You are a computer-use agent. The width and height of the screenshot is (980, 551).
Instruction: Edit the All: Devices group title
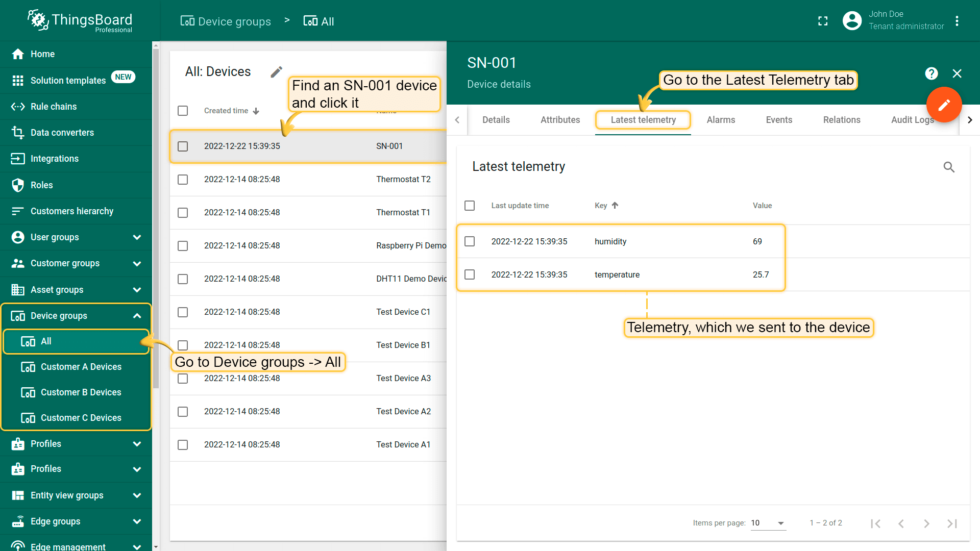pos(276,72)
